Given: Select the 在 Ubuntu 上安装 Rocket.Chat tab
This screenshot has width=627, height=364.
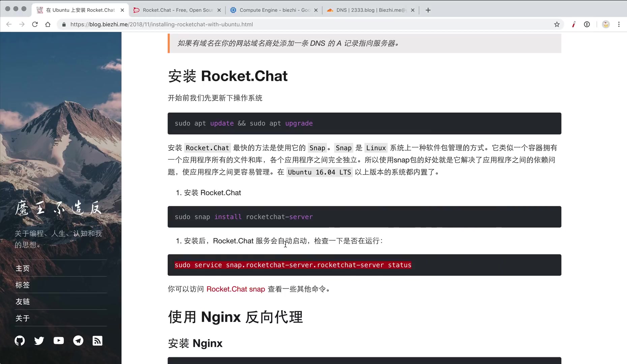Looking at the screenshot, I should point(81,10).
